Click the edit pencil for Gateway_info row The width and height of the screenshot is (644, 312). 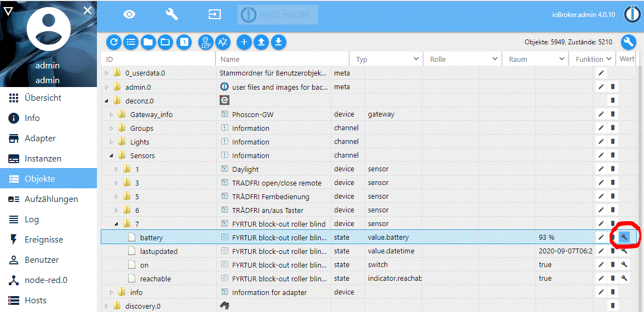point(601,114)
